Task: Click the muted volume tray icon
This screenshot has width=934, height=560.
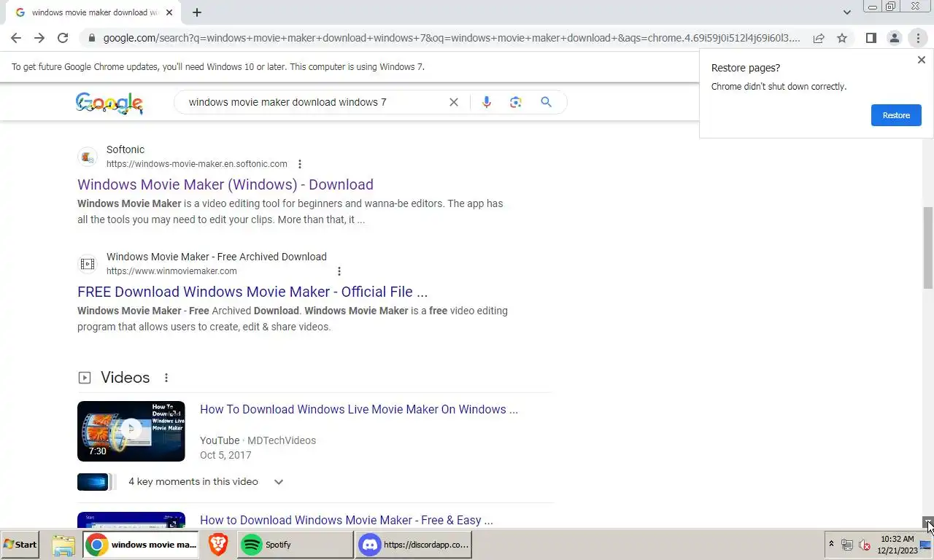Action: (865, 545)
